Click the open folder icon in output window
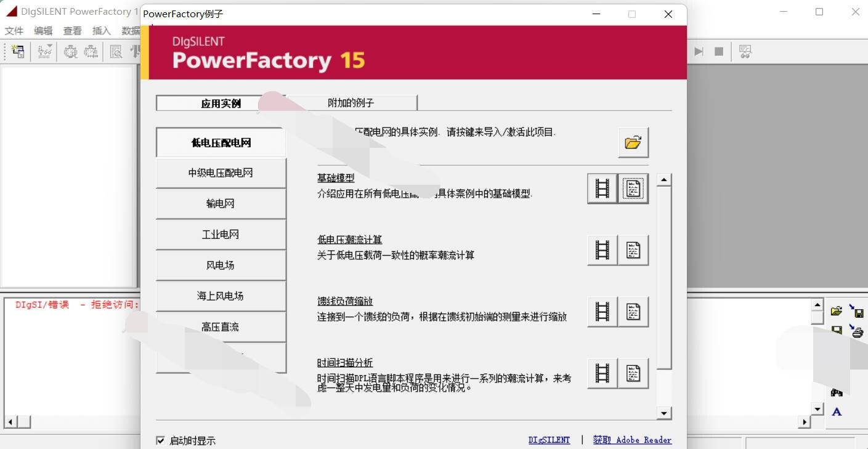The width and height of the screenshot is (868, 449). click(x=837, y=311)
